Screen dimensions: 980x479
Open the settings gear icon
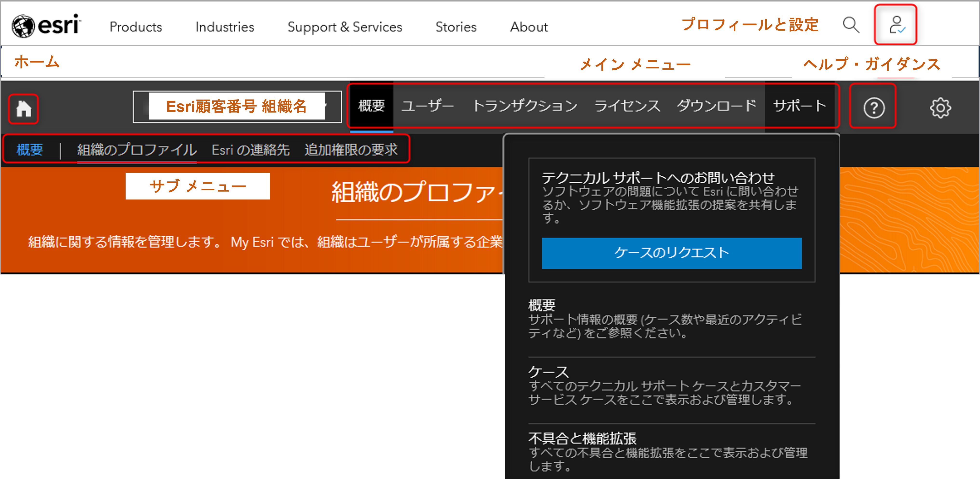coord(940,108)
